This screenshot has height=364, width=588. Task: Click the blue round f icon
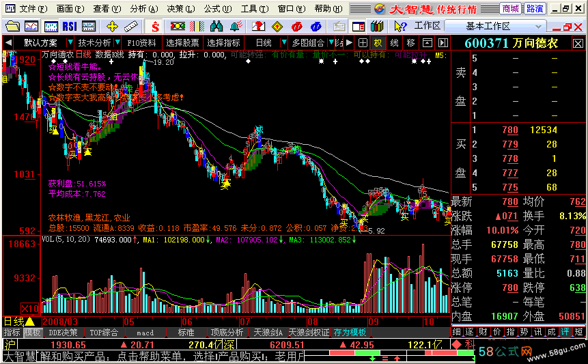click(316, 26)
